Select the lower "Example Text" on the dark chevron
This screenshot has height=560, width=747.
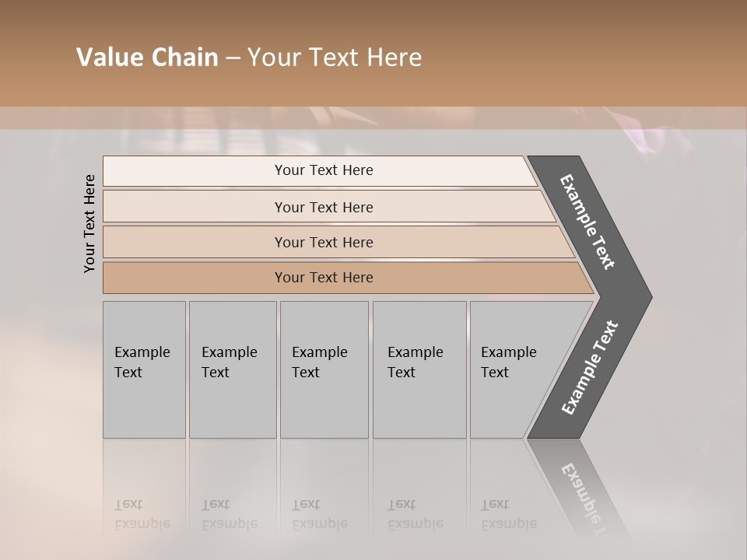coord(590,367)
